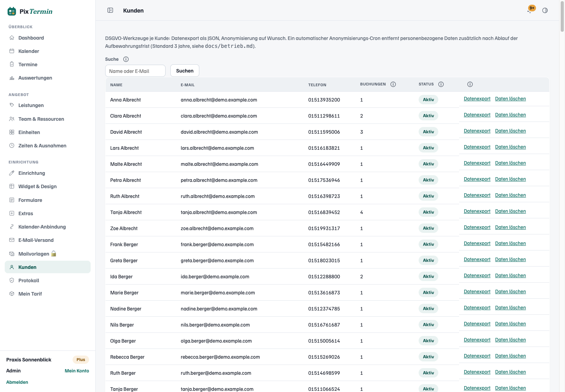Click the name Zoe Albrecht
565x392 pixels.
click(124, 229)
